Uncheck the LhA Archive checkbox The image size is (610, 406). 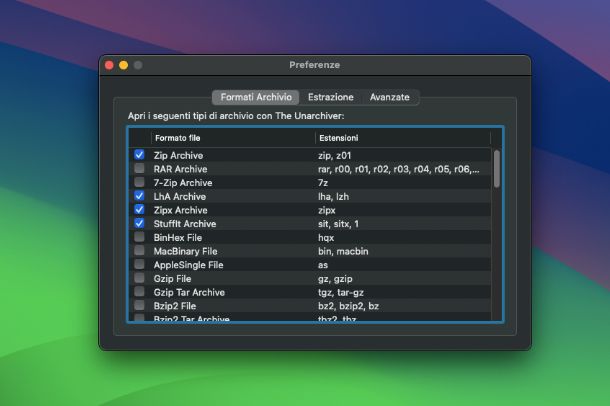coord(139,196)
